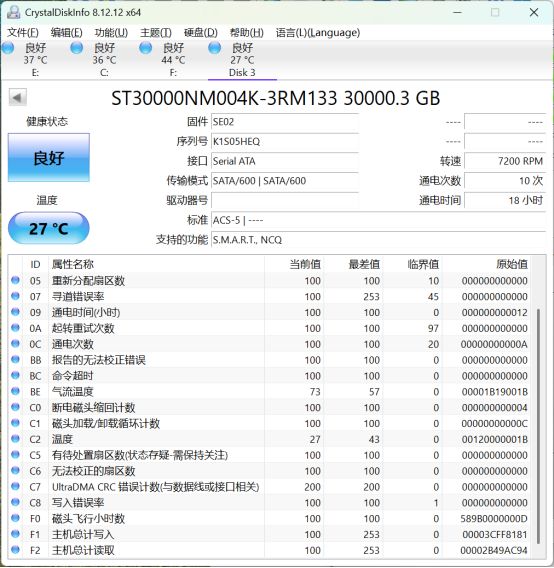554x568 pixels.
Task: Click status dot for C1 磁头加载/卸载循环计数
Action: click(15, 423)
